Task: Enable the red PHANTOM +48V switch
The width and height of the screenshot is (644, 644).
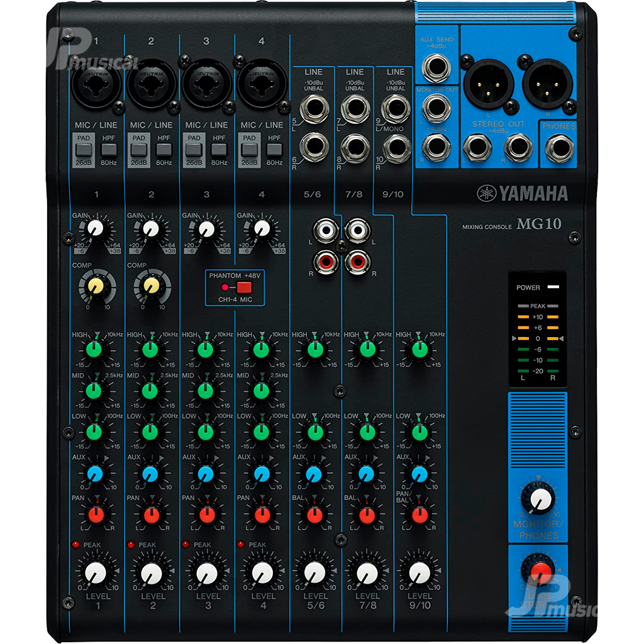Action: click(244, 287)
